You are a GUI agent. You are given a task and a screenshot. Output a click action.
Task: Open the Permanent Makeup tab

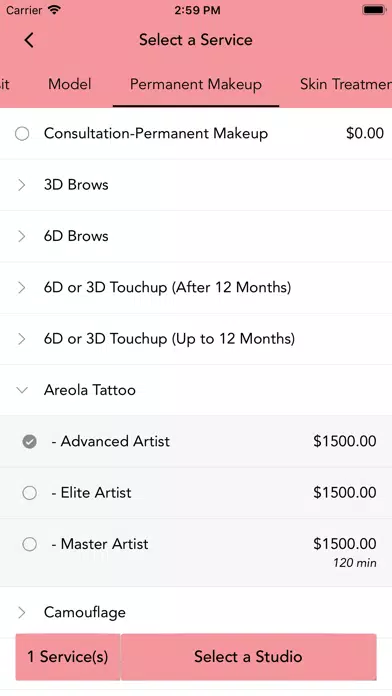coord(196,84)
